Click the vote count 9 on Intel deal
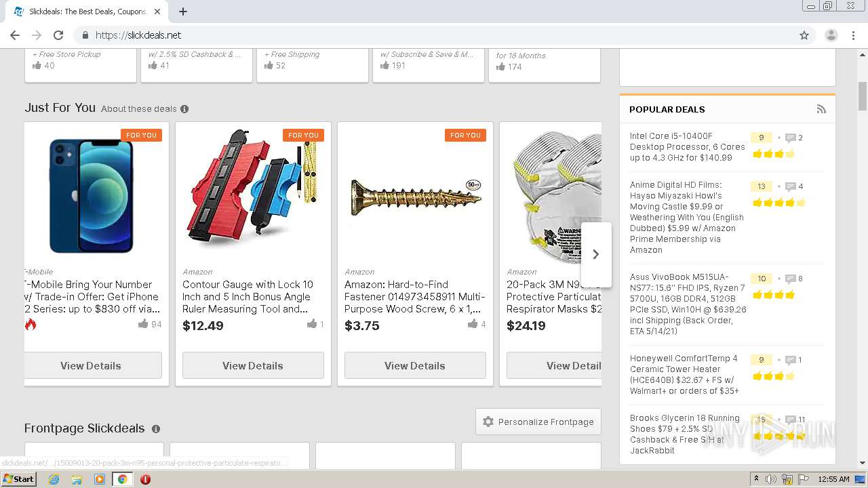 click(761, 138)
